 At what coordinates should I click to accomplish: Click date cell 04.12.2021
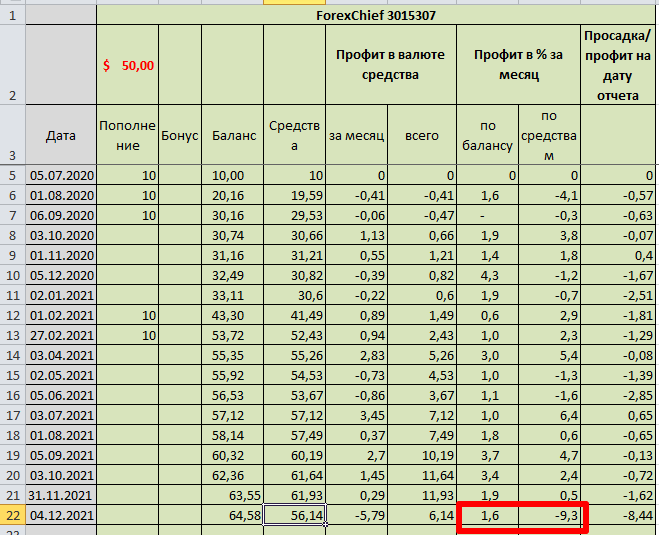tap(61, 515)
